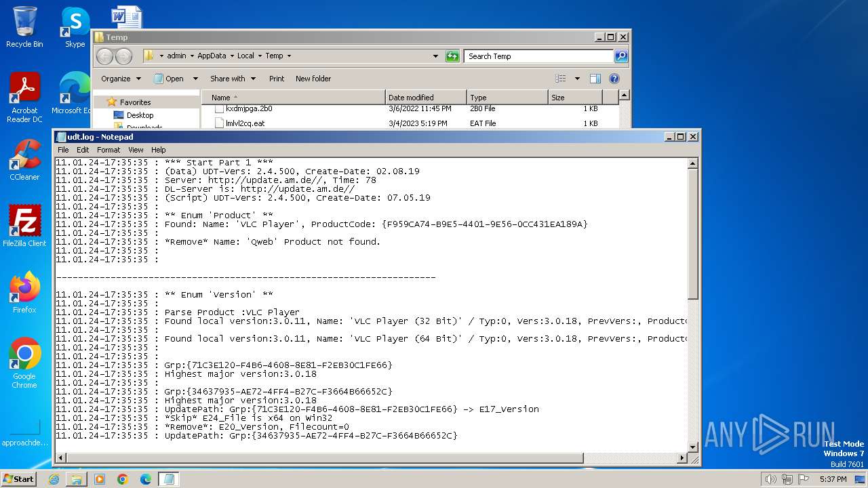Open Explorer help button

pos(614,79)
